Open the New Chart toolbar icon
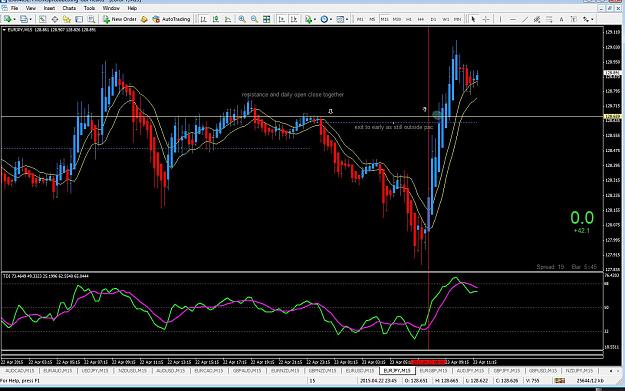The width and height of the screenshot is (625, 391). click(x=7, y=19)
